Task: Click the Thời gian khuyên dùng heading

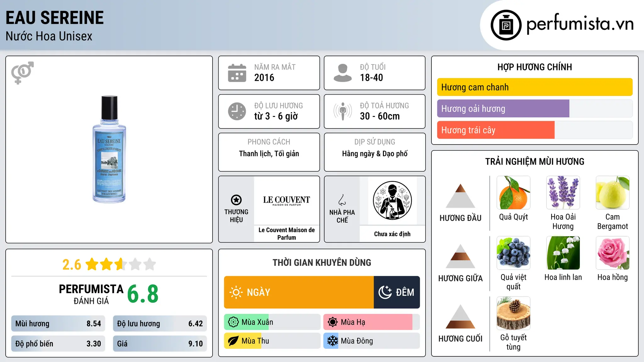Action: click(322, 262)
